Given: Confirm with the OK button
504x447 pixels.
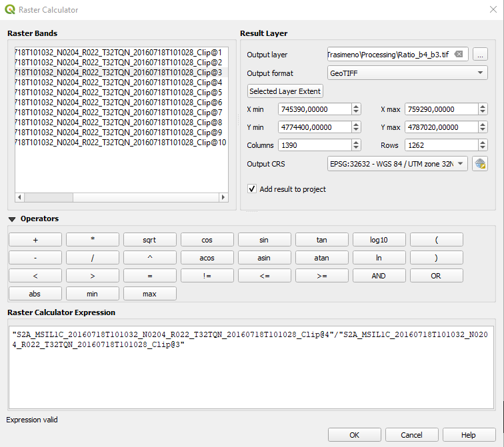Looking at the screenshot, I should [x=354, y=435].
